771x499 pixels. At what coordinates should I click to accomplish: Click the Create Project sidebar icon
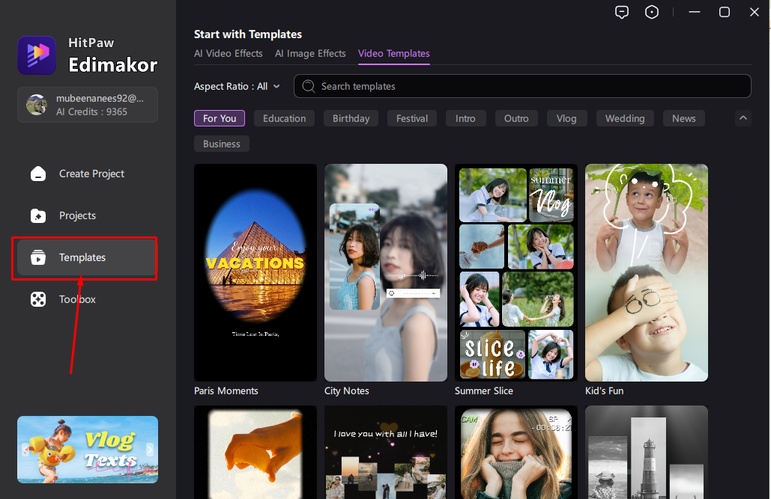[x=38, y=174]
